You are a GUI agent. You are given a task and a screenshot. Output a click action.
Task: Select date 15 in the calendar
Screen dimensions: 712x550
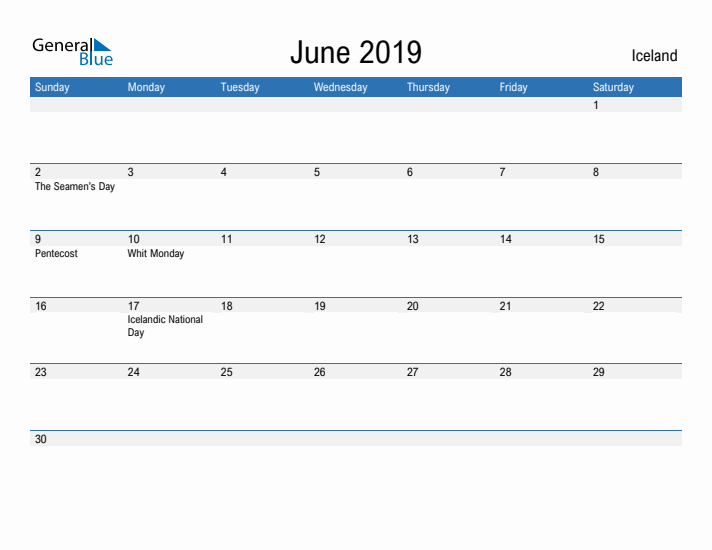[598, 239]
